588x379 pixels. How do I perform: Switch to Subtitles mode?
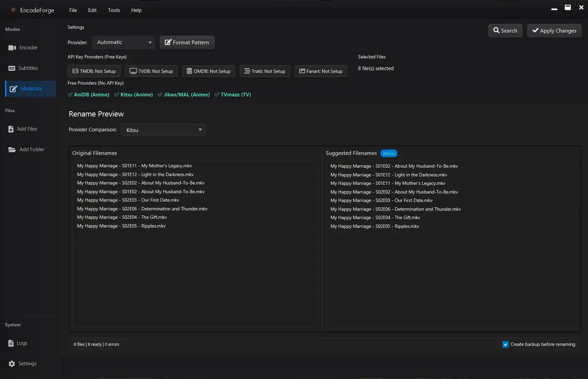[30, 68]
